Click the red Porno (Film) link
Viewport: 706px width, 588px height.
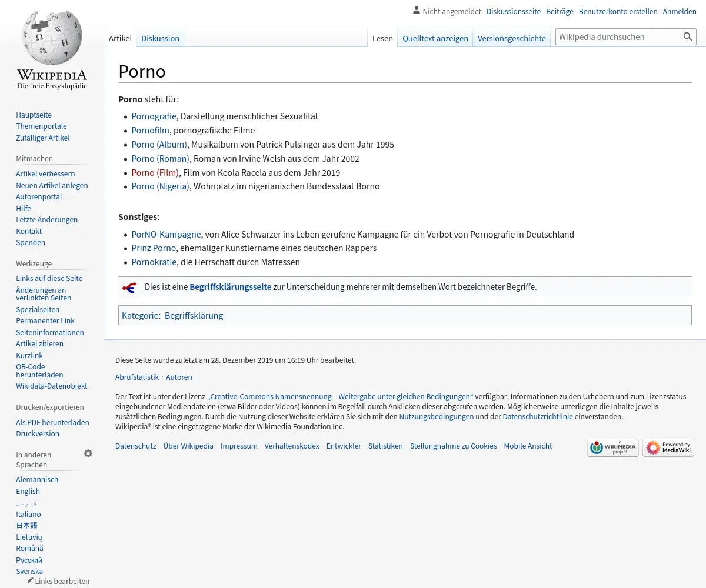pyautogui.click(x=155, y=172)
